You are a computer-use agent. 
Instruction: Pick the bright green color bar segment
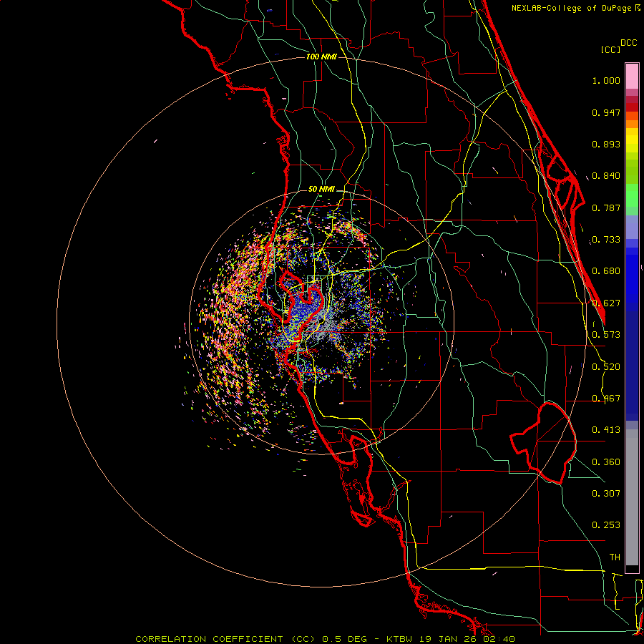coord(632,195)
